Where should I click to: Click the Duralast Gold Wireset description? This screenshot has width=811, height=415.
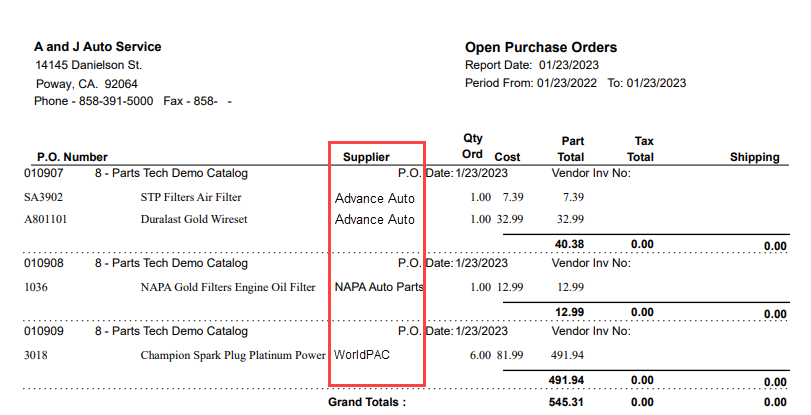[x=194, y=219]
